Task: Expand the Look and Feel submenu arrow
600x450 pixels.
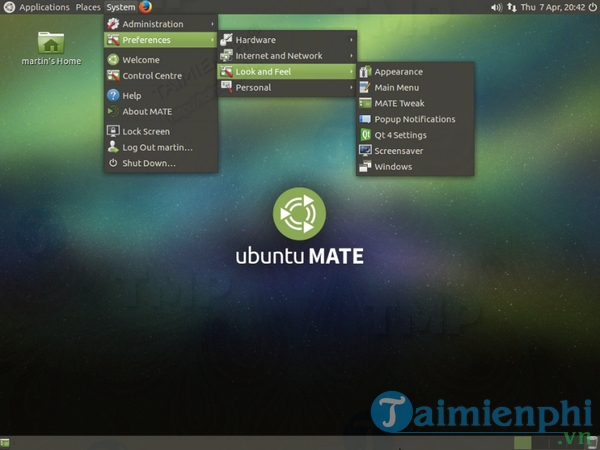Action: pyautogui.click(x=351, y=72)
